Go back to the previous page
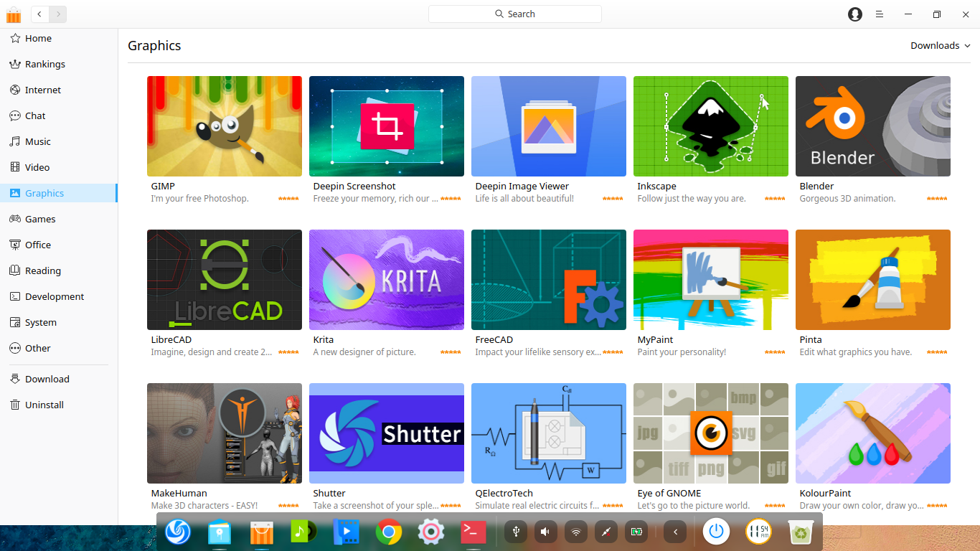 coord(40,14)
